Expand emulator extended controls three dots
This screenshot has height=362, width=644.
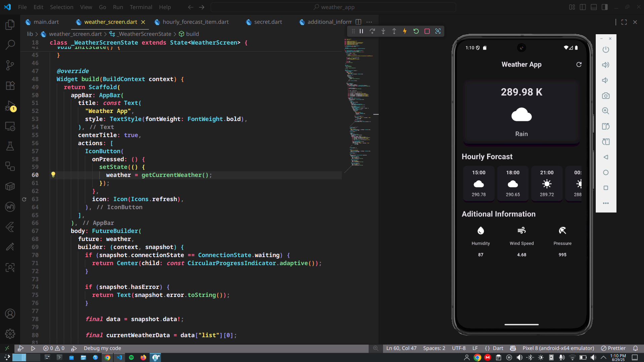click(x=605, y=203)
